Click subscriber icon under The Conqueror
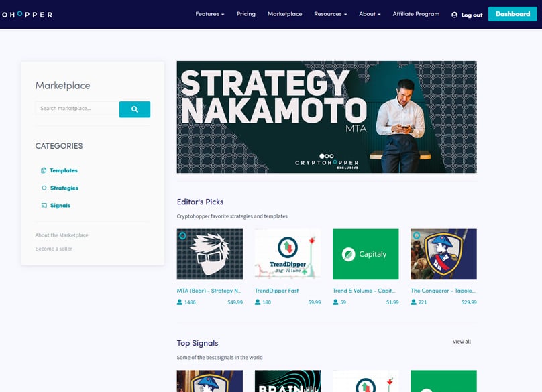This screenshot has height=392, width=542. pos(414,302)
